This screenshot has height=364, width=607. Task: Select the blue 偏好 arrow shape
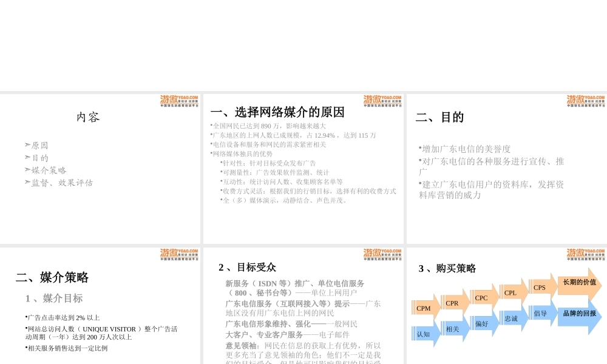[x=484, y=323]
